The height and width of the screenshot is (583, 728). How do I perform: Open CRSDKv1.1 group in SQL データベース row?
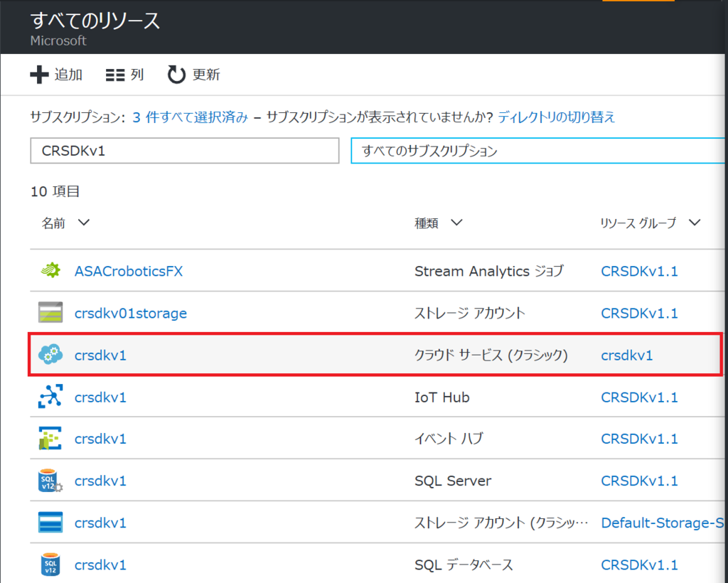pos(639,565)
